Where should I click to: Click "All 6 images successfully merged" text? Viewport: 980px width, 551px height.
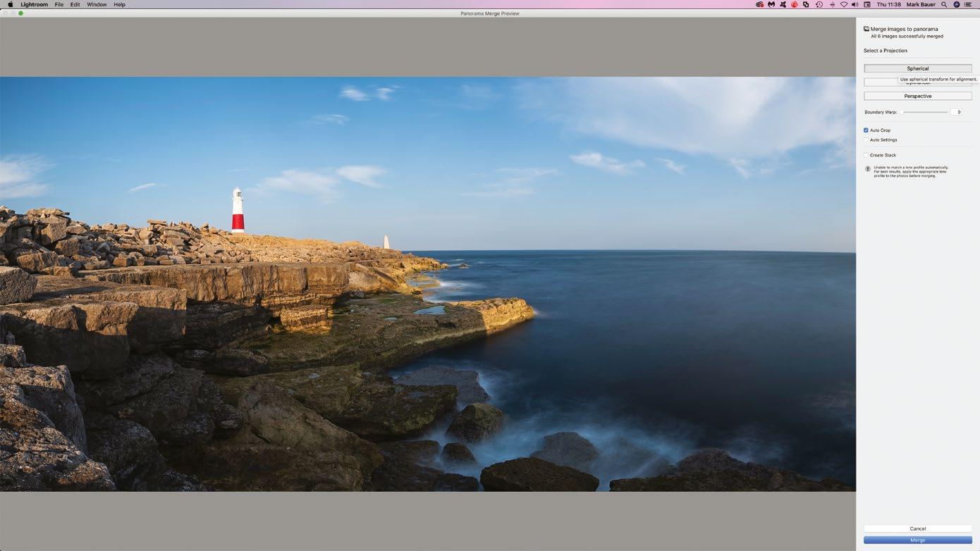(907, 36)
